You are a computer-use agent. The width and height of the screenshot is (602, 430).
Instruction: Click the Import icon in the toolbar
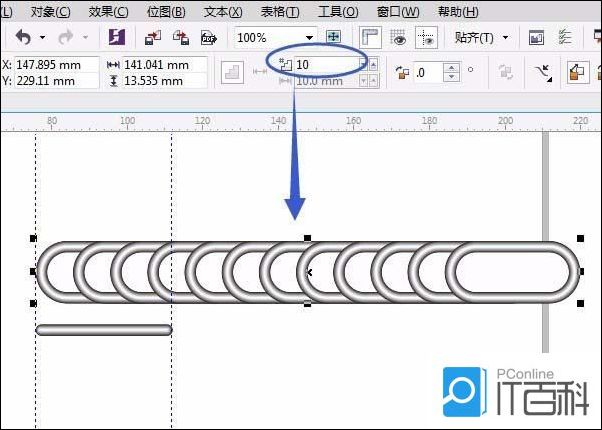click(153, 37)
